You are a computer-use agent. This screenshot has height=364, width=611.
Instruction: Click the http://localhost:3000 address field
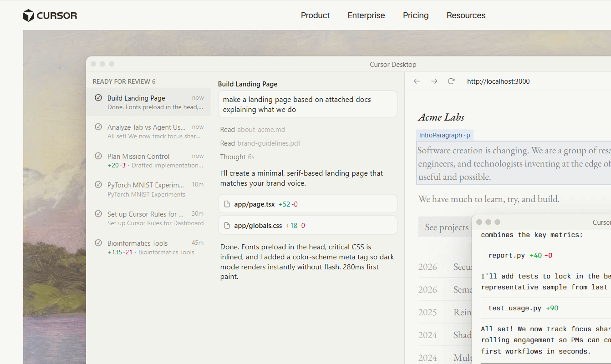[499, 81]
